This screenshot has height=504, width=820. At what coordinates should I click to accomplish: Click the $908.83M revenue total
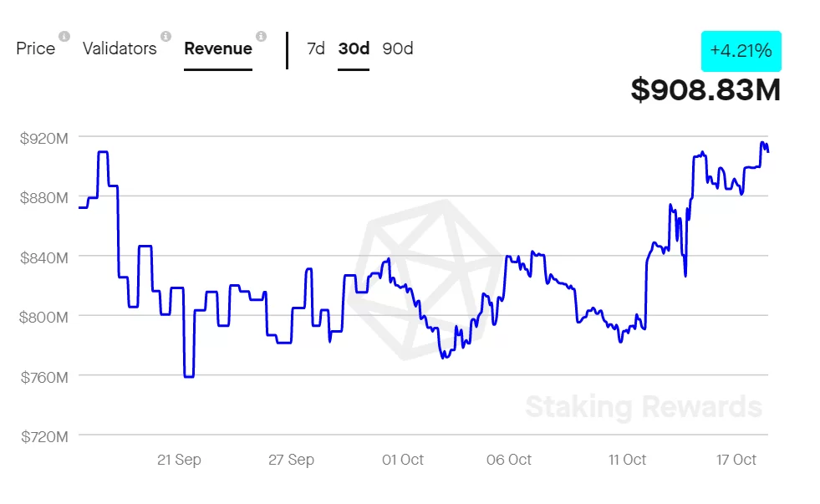[705, 89]
